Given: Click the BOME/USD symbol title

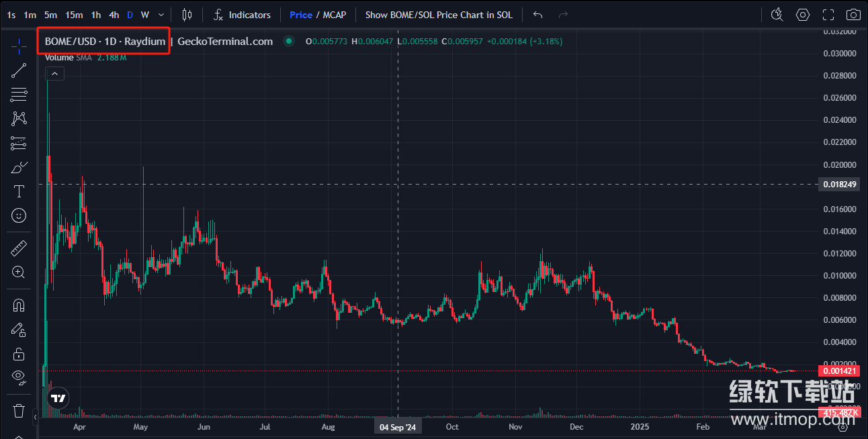Looking at the screenshot, I should [x=105, y=41].
